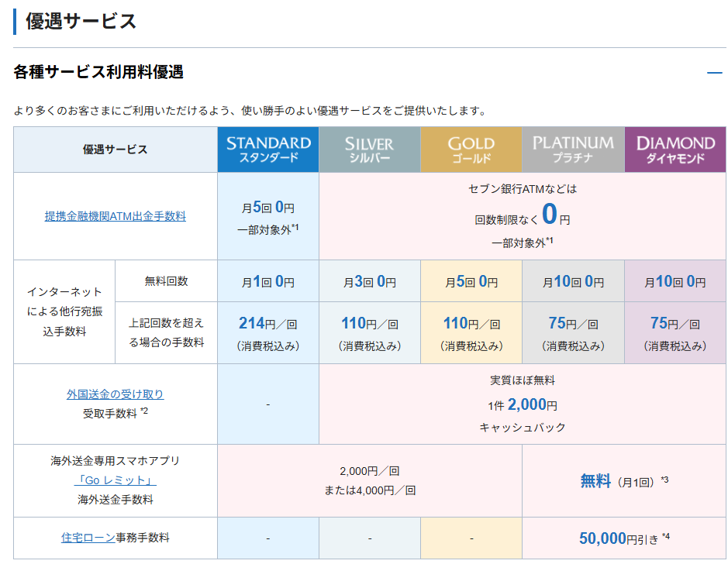Click the 各種サービス利用料優遇 section title
This screenshot has width=728, height=564.
click(98, 73)
